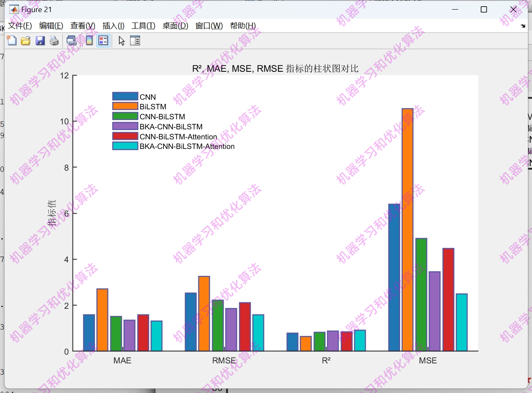
Task: Select the BKA-CNN-BiLSTM legend label
Action: [x=171, y=127]
